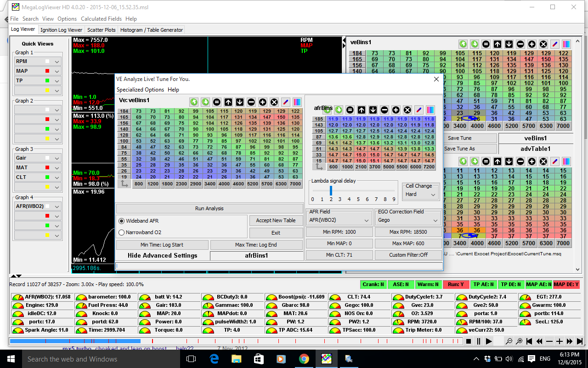Click the equals icon above afrBins table
Screen dimensions: 588x368
tap(350, 110)
